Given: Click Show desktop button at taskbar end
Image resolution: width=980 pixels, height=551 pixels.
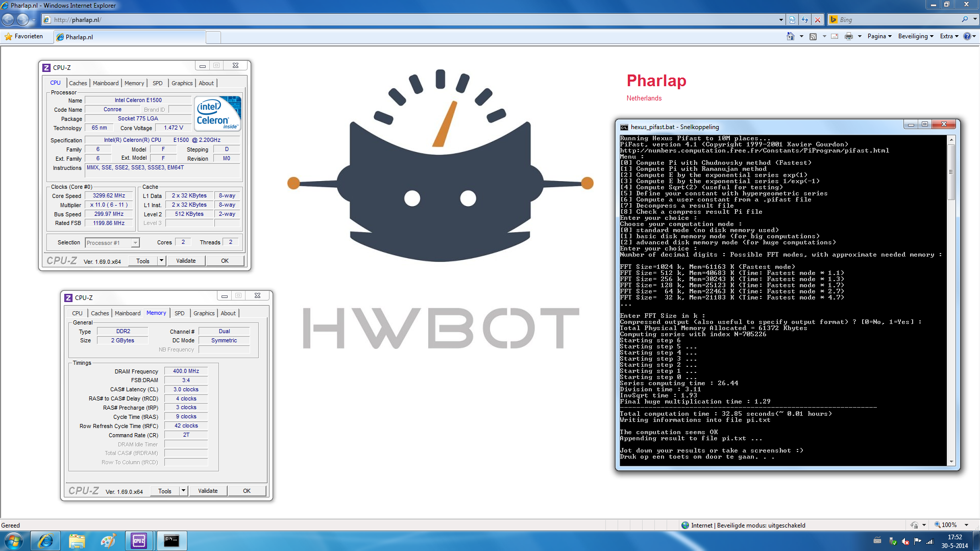Looking at the screenshot, I should coord(976,541).
